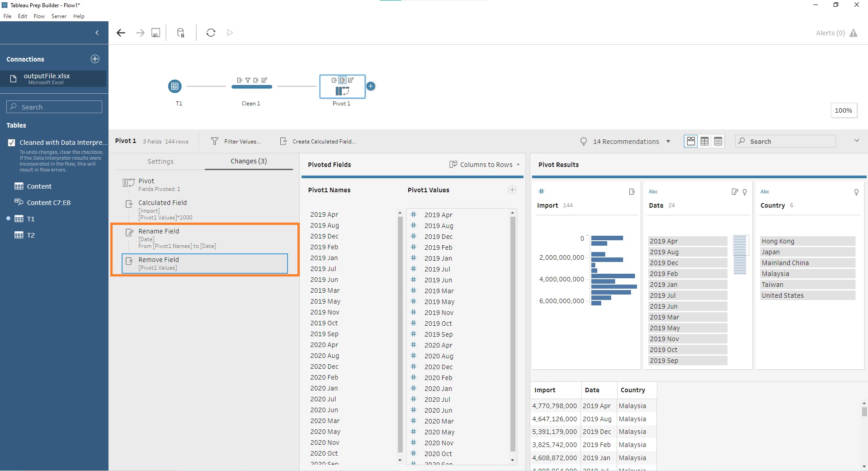Add a new connection with plus icon
868x471 pixels.
(x=95, y=59)
